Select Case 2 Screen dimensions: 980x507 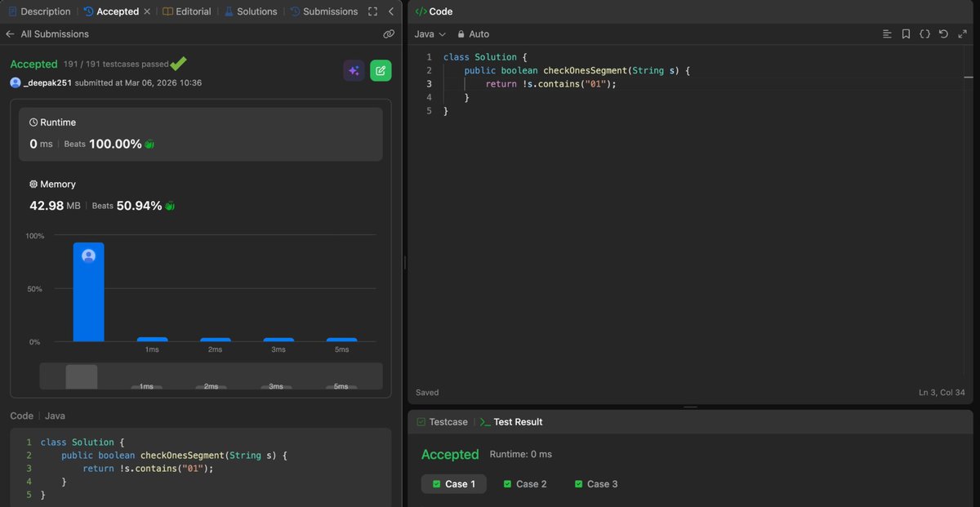click(525, 484)
